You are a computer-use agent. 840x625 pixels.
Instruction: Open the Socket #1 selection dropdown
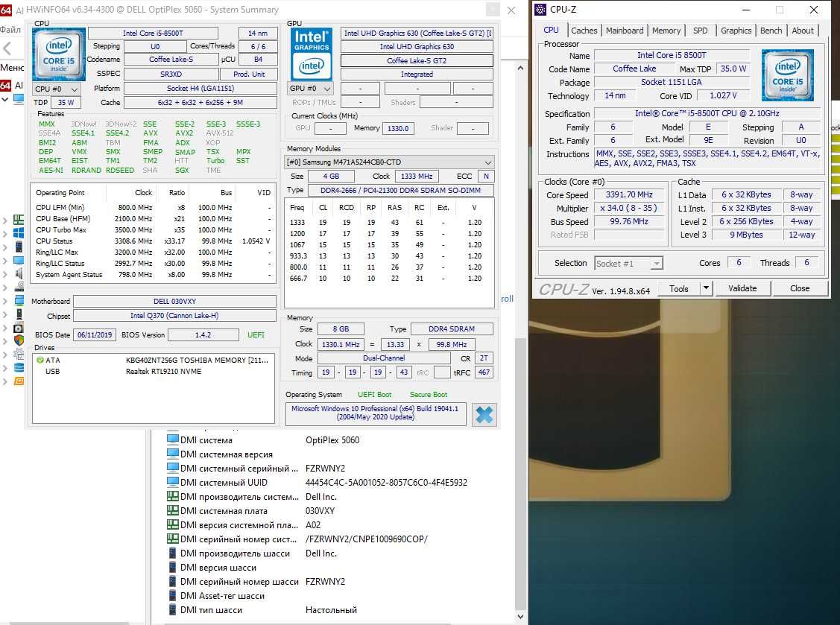tap(629, 264)
